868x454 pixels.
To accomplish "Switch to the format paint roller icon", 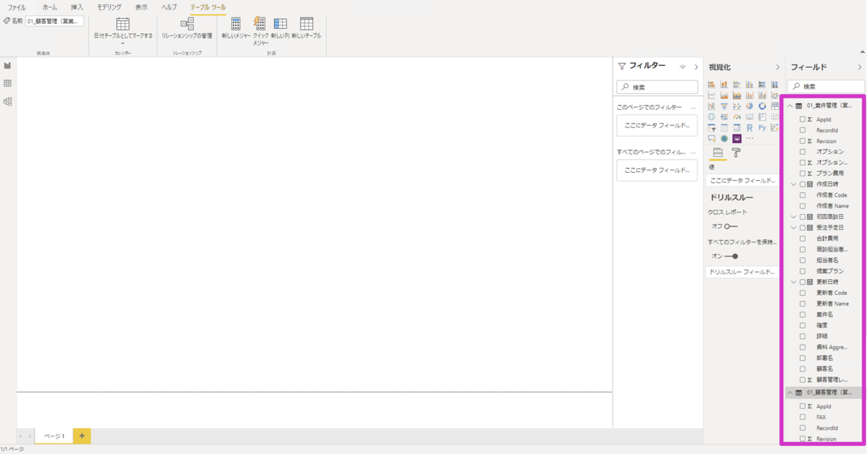I will 736,153.
